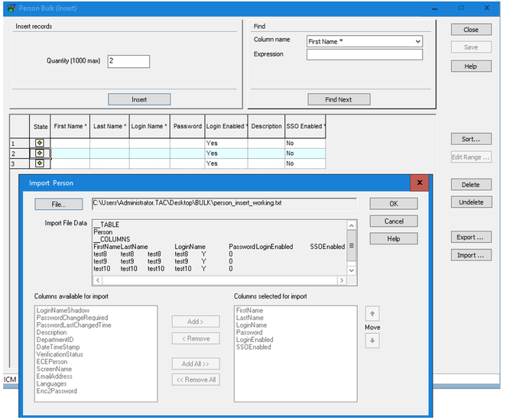Click the Add All >> button

coord(196,363)
